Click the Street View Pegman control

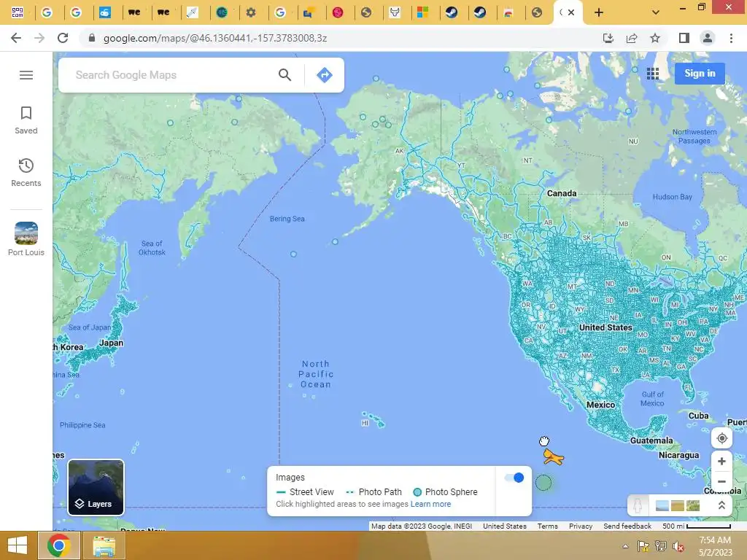tap(638, 505)
